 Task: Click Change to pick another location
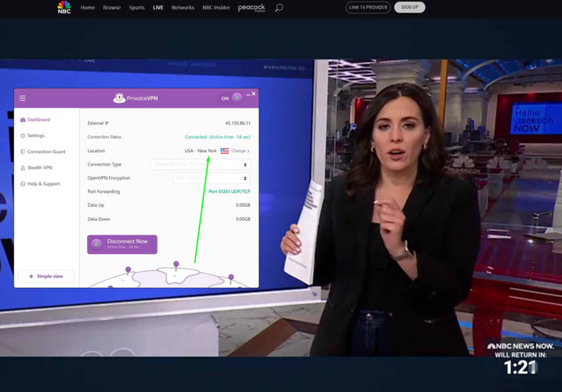pos(239,151)
